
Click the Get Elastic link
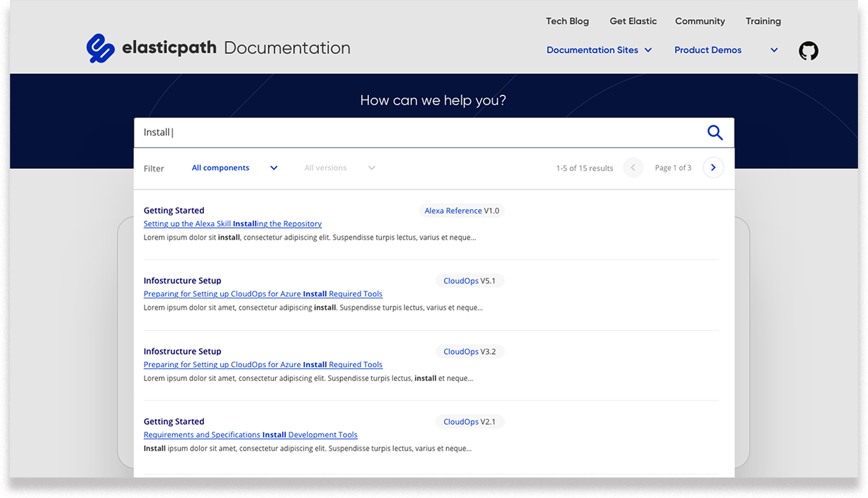(633, 20)
